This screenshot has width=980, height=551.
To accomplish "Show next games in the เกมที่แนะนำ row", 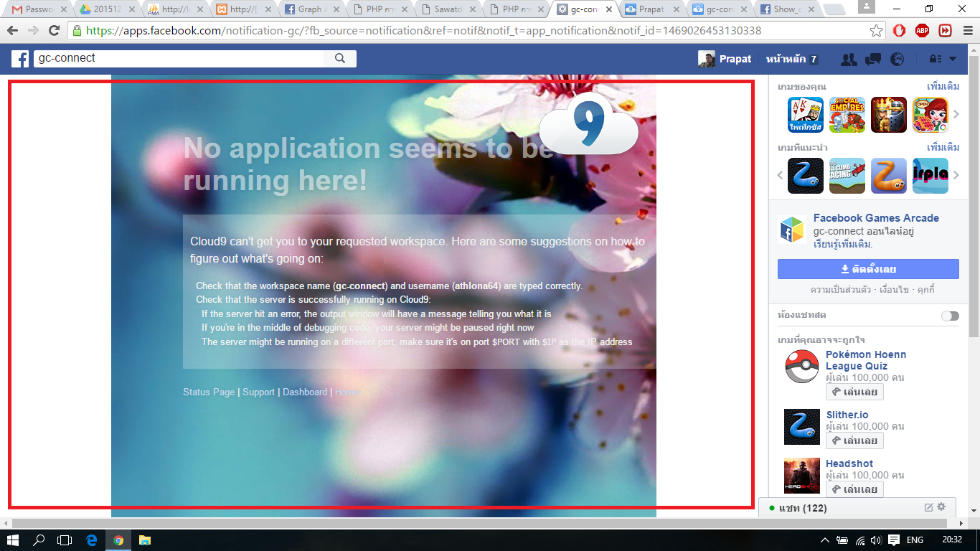I will tap(956, 176).
